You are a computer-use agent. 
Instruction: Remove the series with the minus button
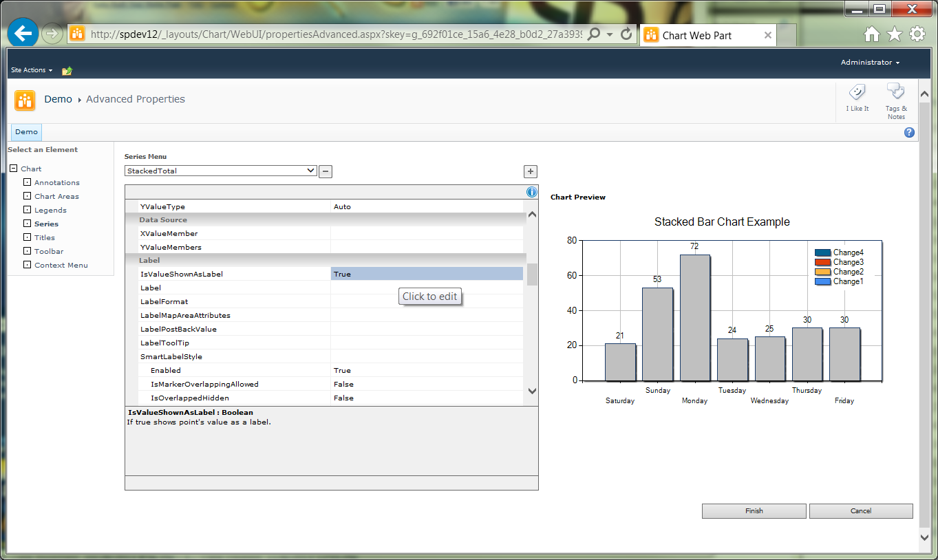pos(326,171)
